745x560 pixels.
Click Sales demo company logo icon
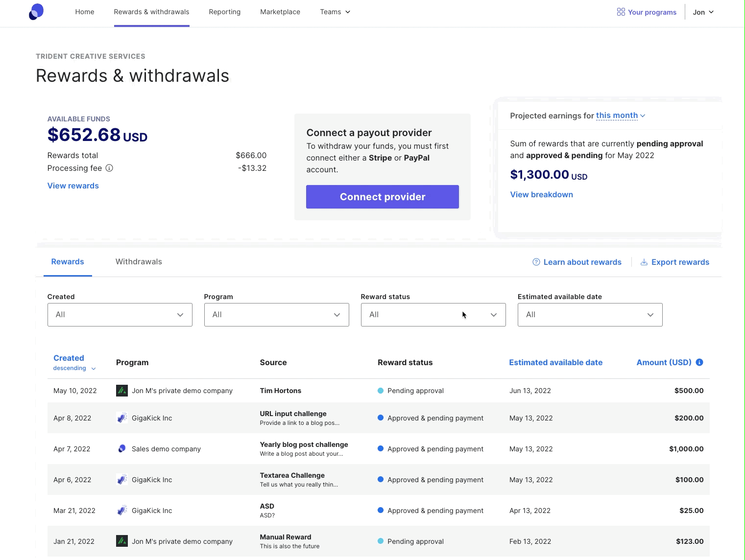click(122, 449)
